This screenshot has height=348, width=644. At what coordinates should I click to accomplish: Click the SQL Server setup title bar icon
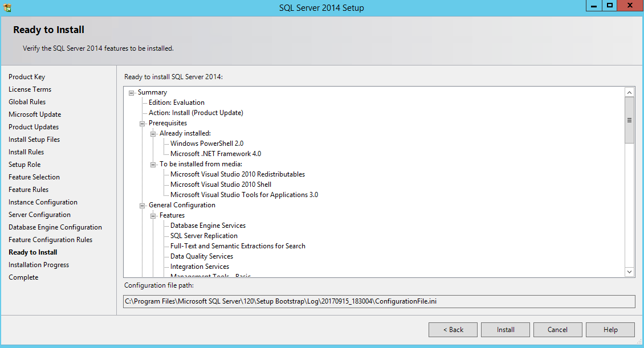click(7, 7)
